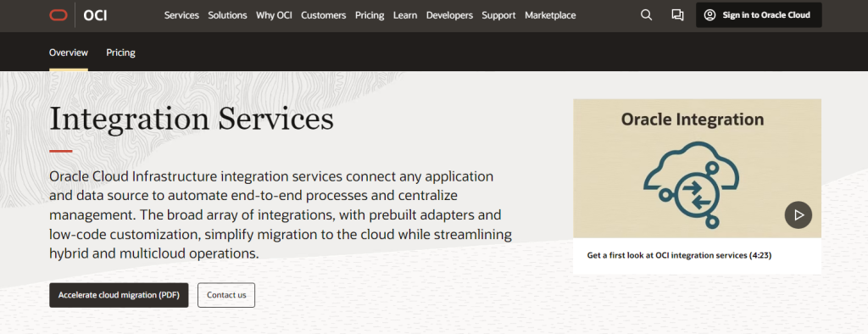Viewport: 868px width, 334px height.
Task: Open the Services menu
Action: point(181,15)
